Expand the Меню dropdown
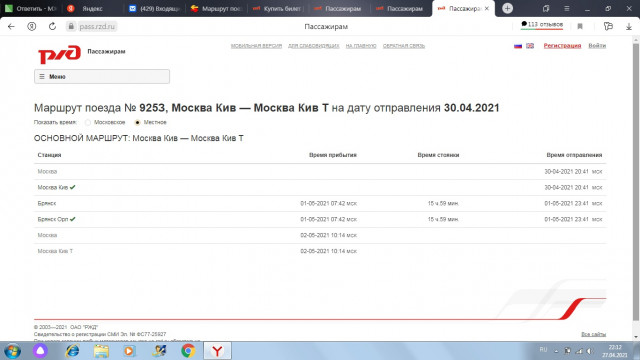 [x=102, y=76]
